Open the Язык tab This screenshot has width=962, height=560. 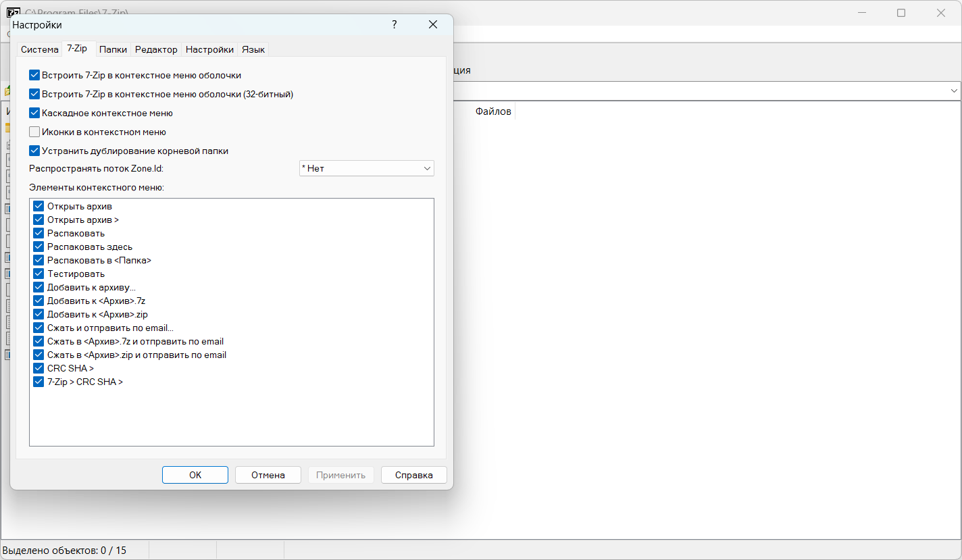[253, 49]
